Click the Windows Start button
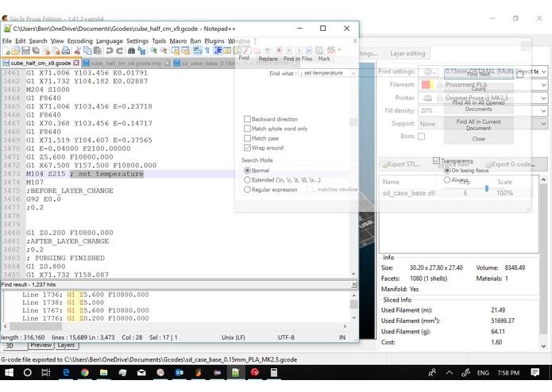The width and height of the screenshot is (552, 392). click(9, 373)
